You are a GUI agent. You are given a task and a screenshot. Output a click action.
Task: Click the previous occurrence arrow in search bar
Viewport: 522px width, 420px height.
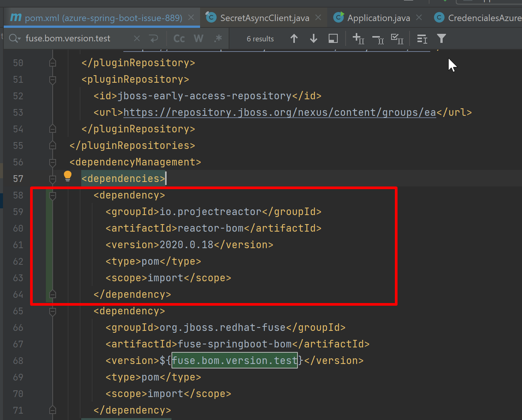(x=294, y=38)
